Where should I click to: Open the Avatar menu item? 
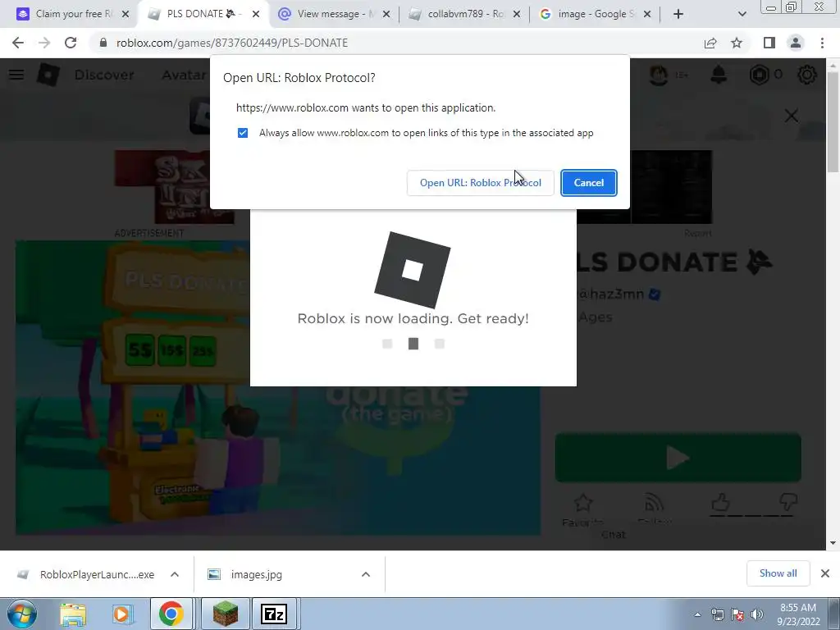pos(184,75)
